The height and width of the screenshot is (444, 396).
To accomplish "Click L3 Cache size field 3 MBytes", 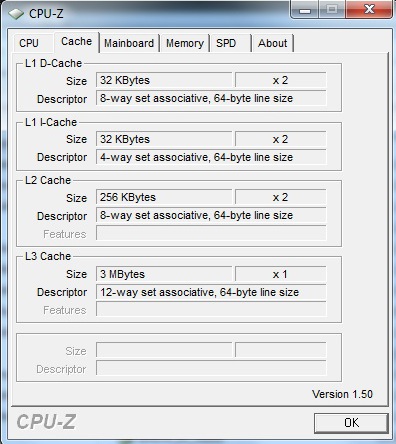I will pos(164,274).
